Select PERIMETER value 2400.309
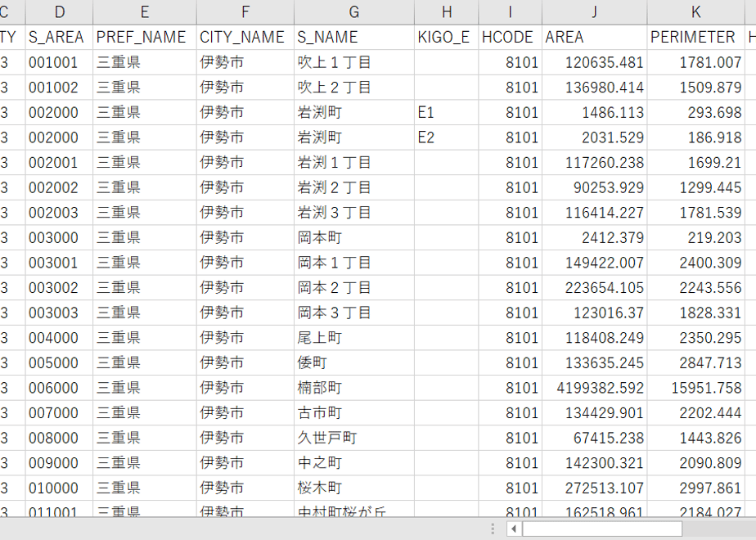 coord(695,263)
